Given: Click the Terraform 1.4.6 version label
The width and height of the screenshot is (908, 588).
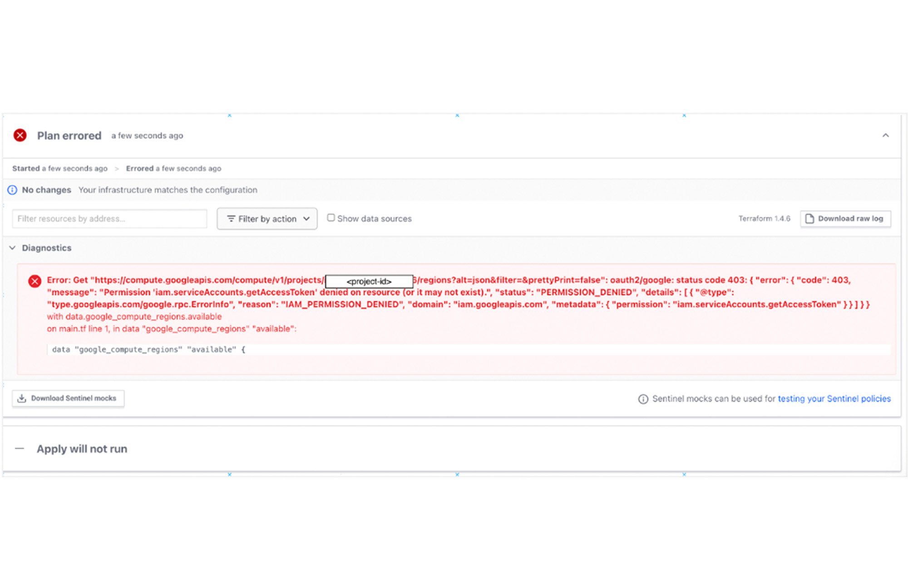Looking at the screenshot, I should [x=764, y=218].
